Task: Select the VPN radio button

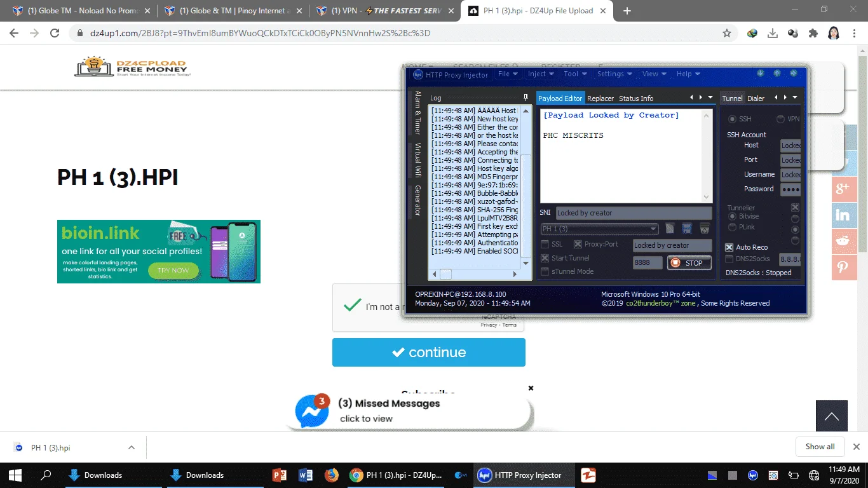Action: coord(780,119)
